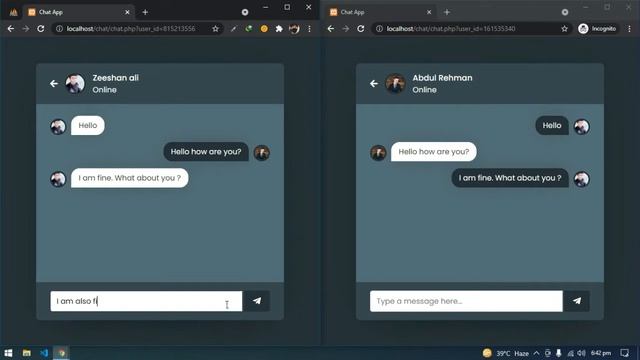640x360 pixels.
Task: Open Extensions puzzle icon in left browser
Action: pos(279,29)
